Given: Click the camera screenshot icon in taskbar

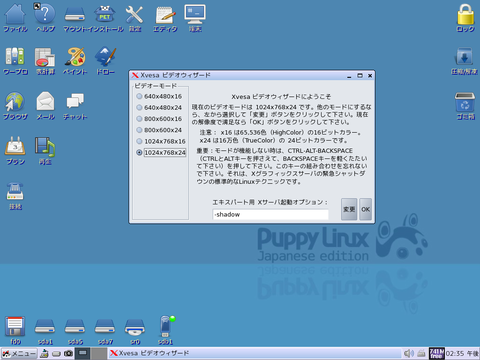Looking at the screenshot, I should [x=69, y=353].
